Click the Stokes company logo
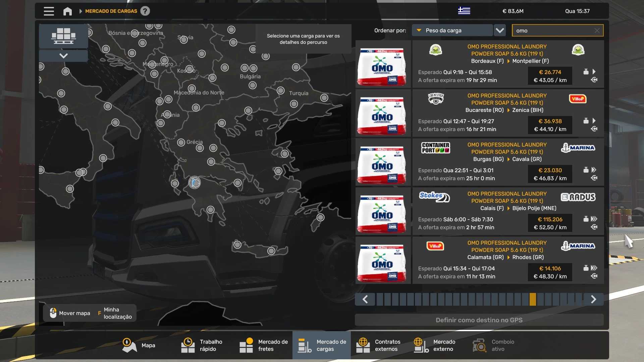 (x=434, y=197)
